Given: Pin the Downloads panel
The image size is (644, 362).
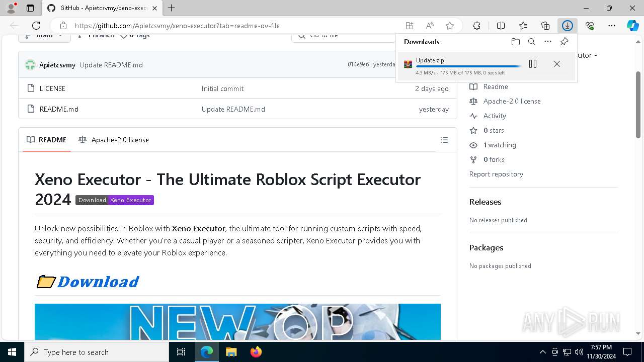Looking at the screenshot, I should (x=564, y=42).
